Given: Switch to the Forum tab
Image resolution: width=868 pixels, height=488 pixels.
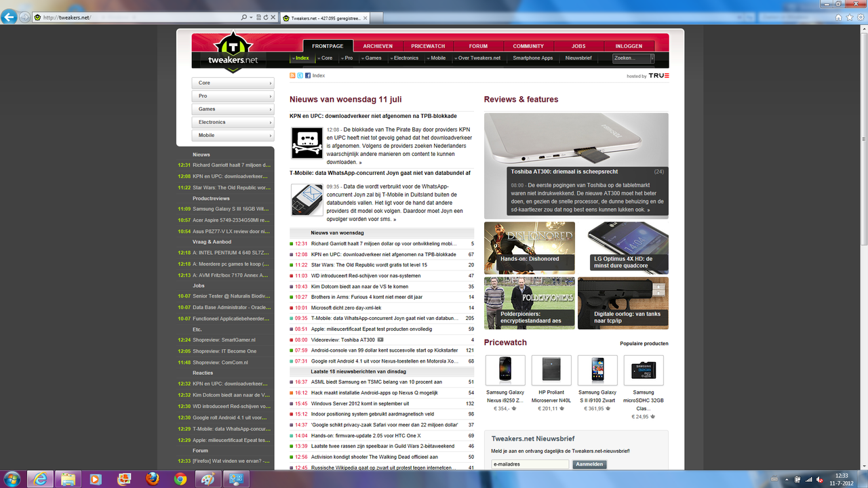Looking at the screenshot, I should [x=478, y=46].
